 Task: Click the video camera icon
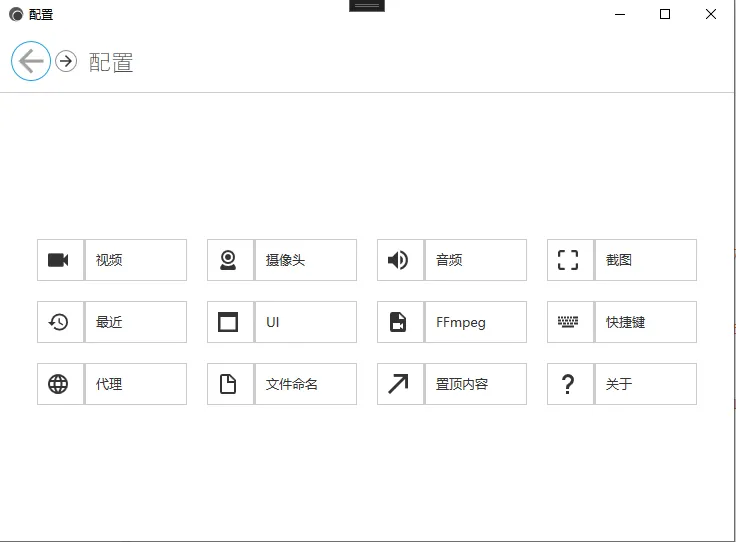coord(58,260)
